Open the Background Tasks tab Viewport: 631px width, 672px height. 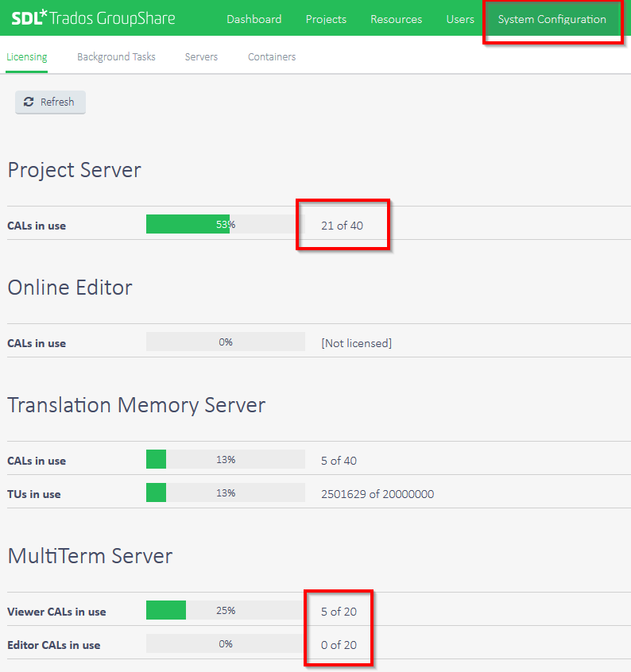point(116,57)
